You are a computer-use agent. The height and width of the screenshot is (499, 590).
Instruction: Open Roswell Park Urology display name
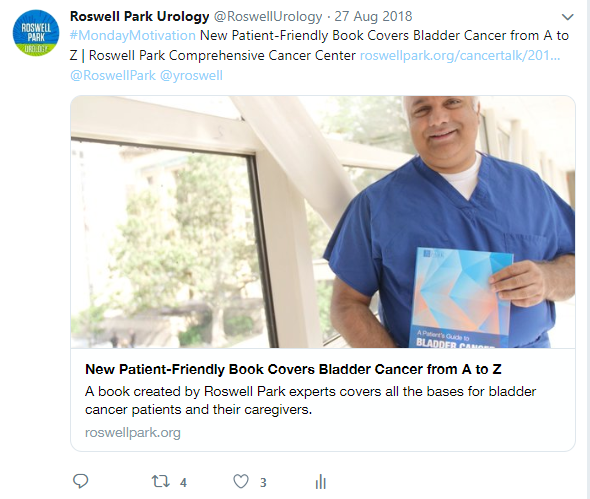(140, 17)
